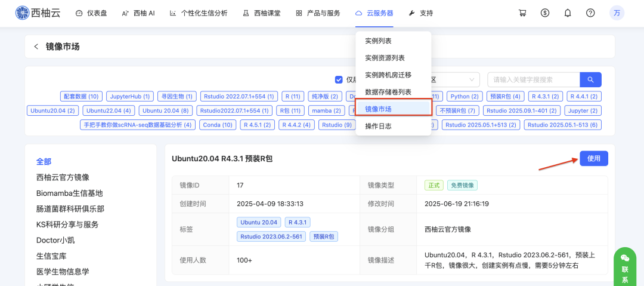Filter by tag R 4.5.1 (2)

(x=258, y=125)
